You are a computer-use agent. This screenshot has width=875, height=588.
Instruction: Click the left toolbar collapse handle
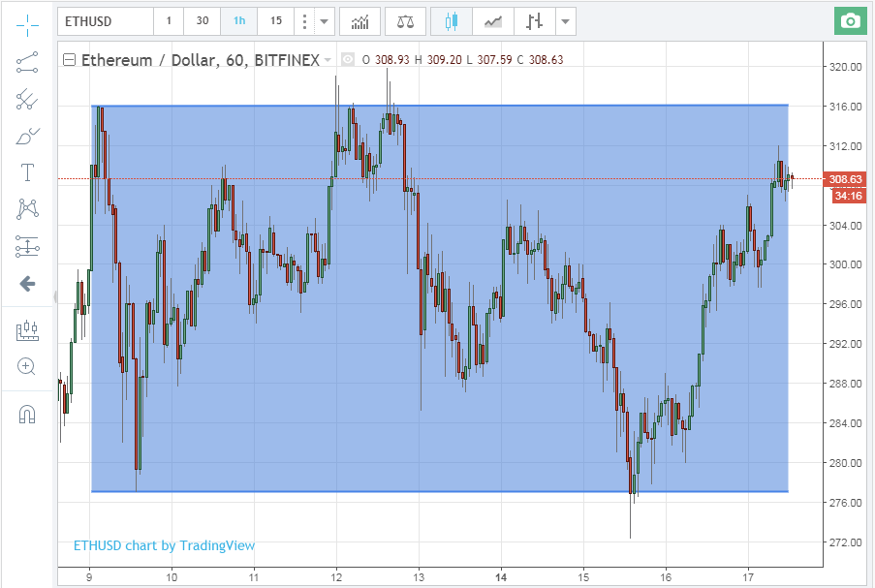pos(55,296)
